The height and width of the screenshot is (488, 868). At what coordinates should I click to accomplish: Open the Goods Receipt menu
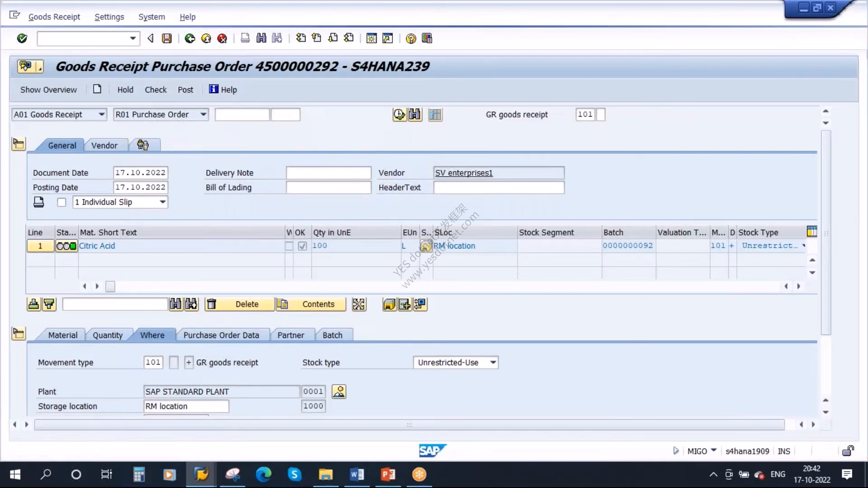pyautogui.click(x=54, y=17)
